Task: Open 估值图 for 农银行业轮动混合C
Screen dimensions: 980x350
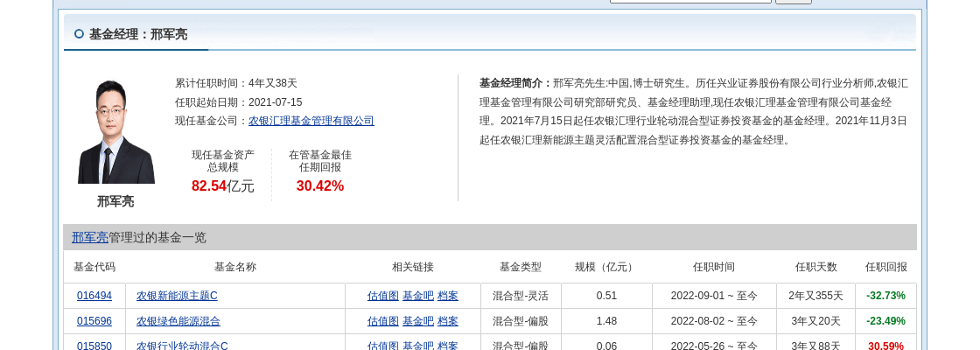Action: click(383, 346)
